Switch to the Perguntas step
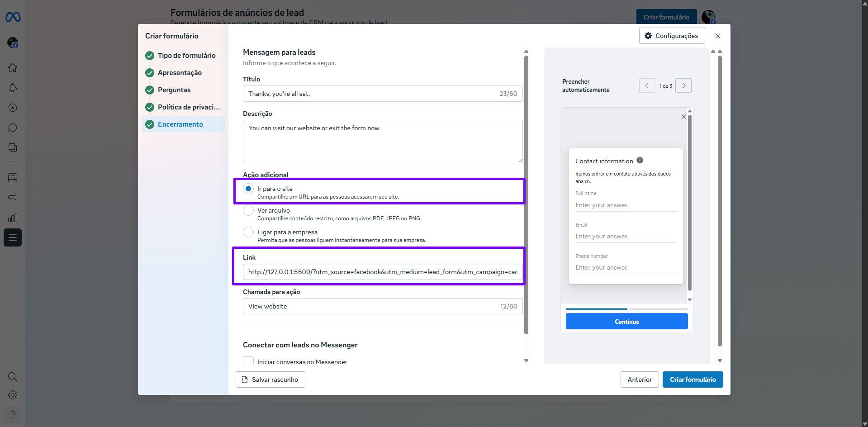The height and width of the screenshot is (427, 868). tap(174, 90)
